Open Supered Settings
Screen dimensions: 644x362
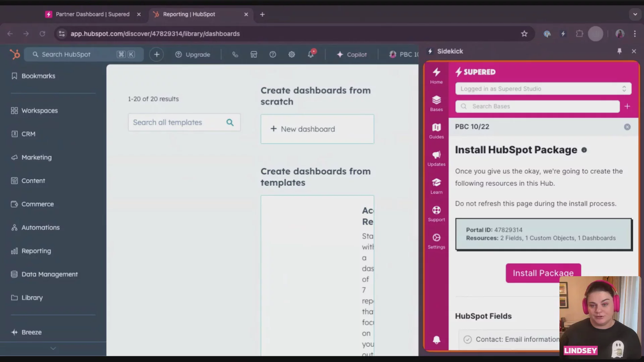coord(436,241)
